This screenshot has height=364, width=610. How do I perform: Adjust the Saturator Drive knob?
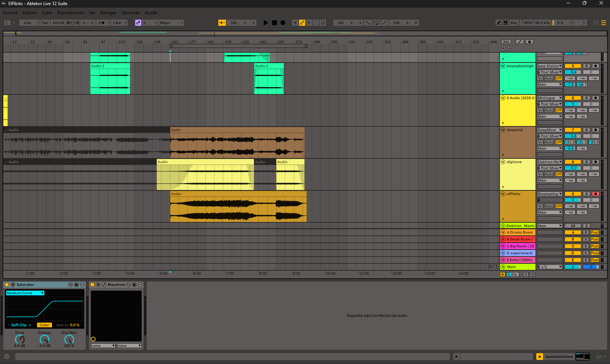tap(20, 339)
